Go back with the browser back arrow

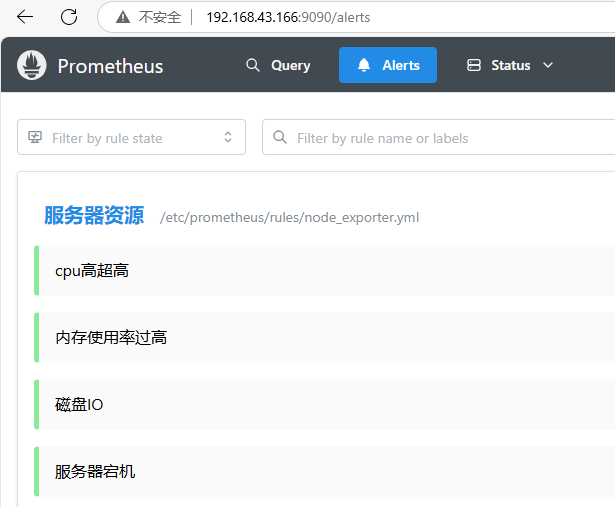(x=25, y=17)
